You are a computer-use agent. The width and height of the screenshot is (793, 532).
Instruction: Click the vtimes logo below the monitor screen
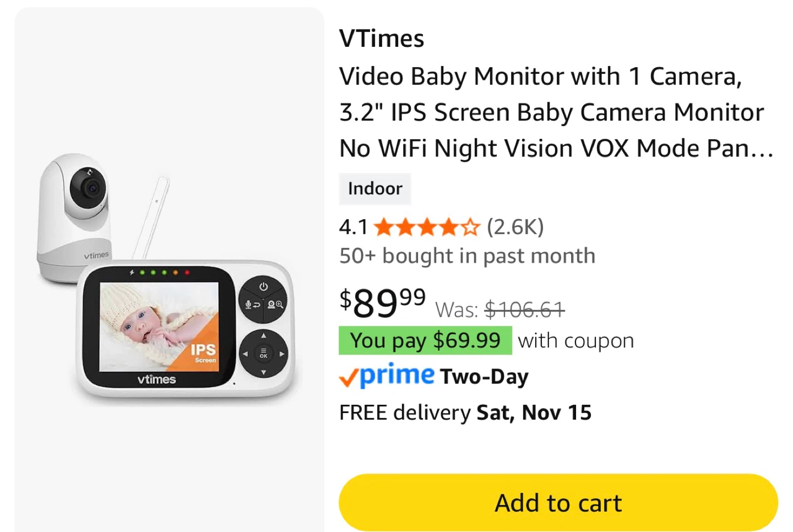(157, 379)
